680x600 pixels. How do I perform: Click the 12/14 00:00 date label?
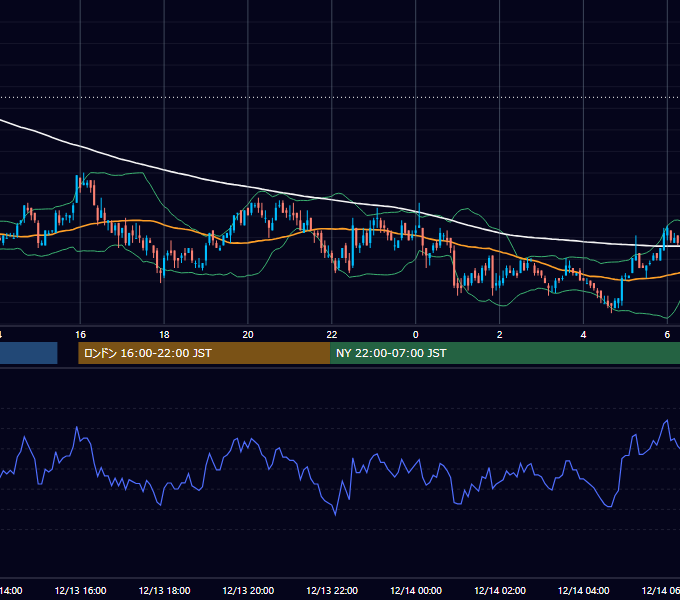point(416,590)
